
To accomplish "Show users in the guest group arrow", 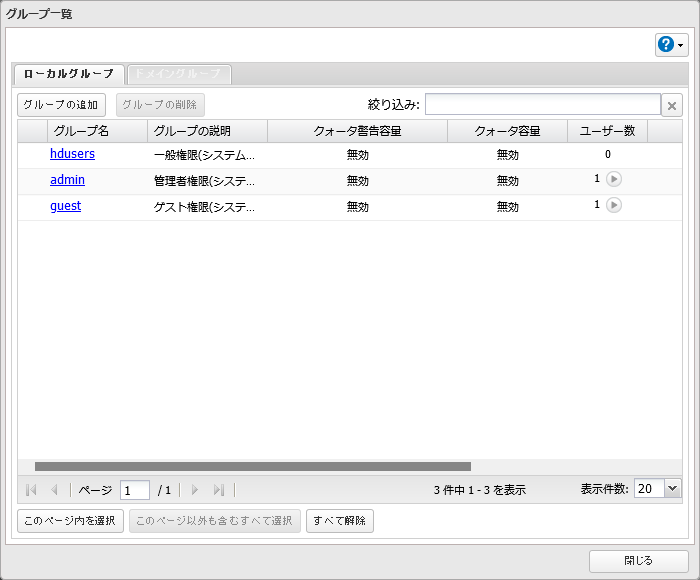I will (x=614, y=205).
